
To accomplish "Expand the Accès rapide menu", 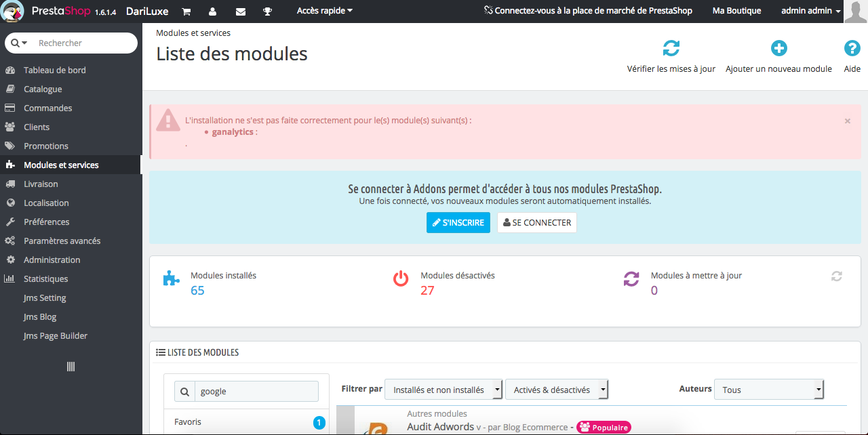I will 325,11.
